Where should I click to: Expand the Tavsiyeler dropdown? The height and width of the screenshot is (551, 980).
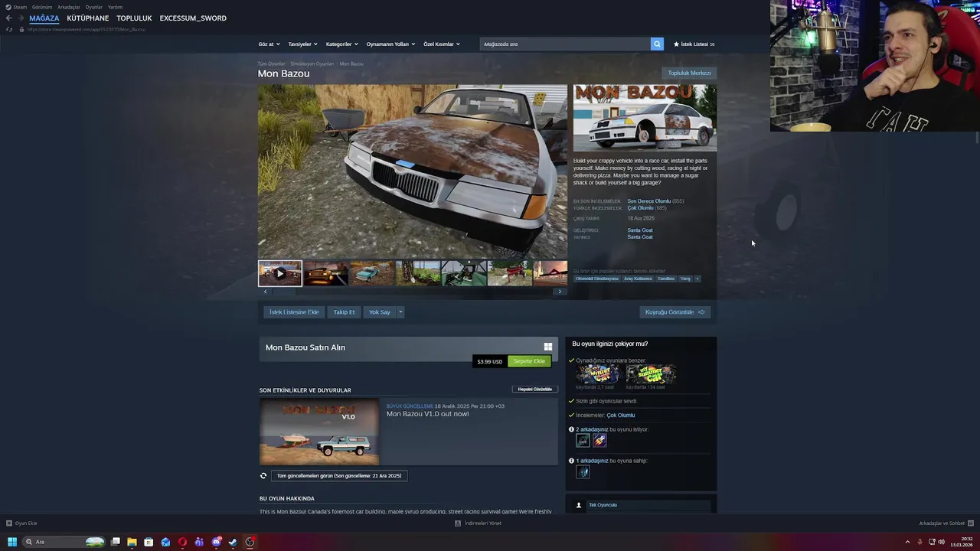(302, 44)
